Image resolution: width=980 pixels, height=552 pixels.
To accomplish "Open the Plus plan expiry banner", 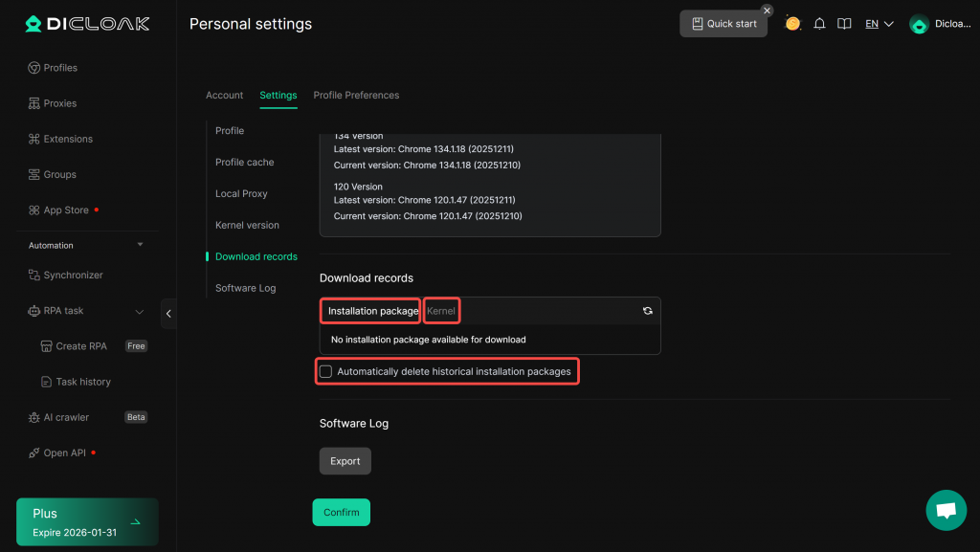I will click(87, 521).
